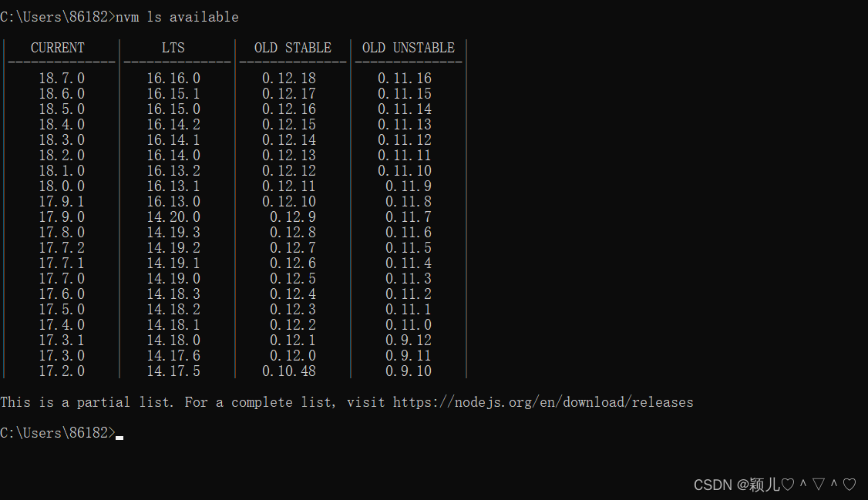
Task: Select LTS version 14.18.0
Action: coord(173,341)
